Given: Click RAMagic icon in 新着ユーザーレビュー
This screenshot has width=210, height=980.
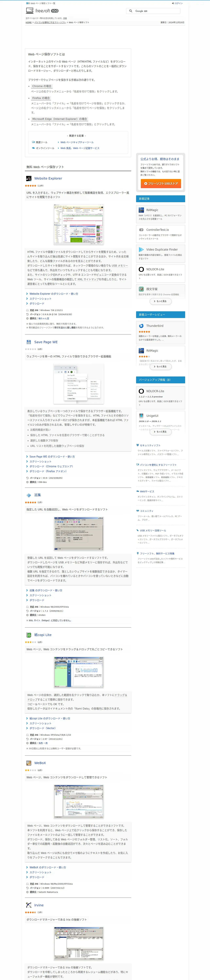Looking at the screenshot, I should (141, 351).
